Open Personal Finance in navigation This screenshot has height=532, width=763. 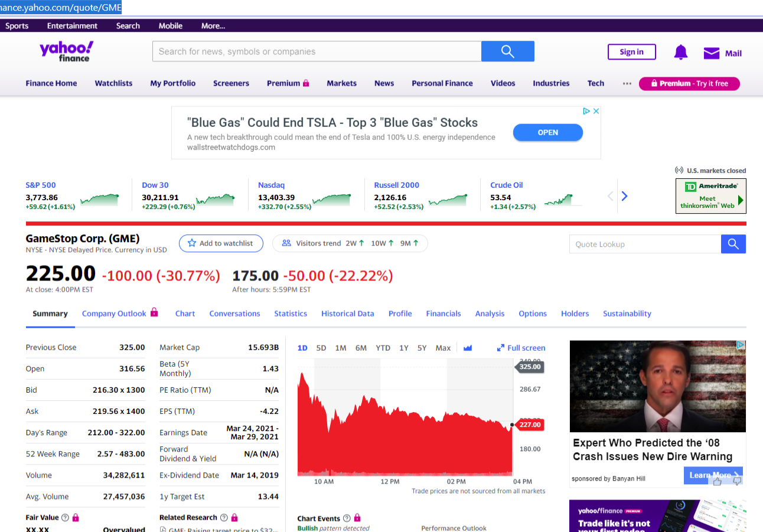(442, 83)
